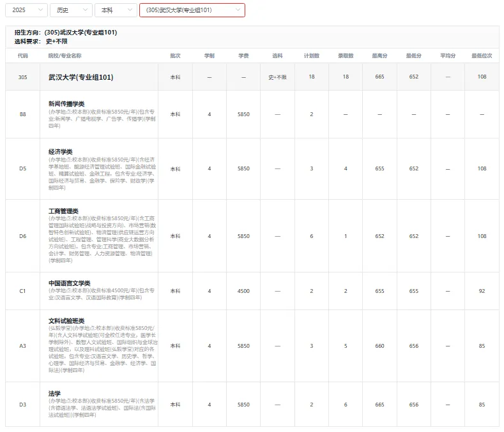Select the 新闻传播学类 major name

[66, 104]
